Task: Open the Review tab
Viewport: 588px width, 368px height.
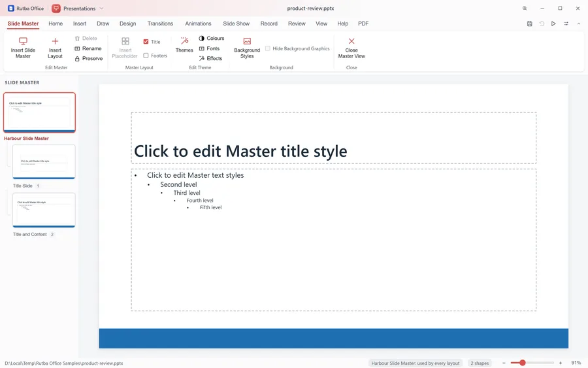Action: [x=297, y=24]
